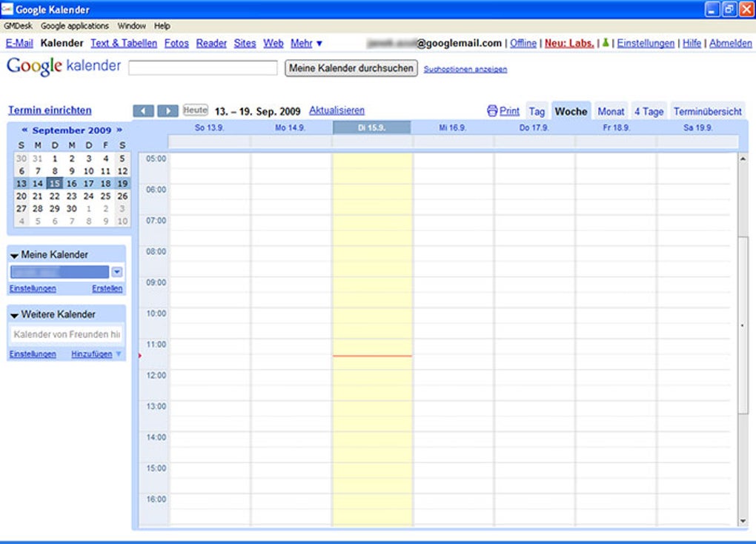Switch to Monat view
Viewport: 756px width, 544px height.
(x=611, y=110)
